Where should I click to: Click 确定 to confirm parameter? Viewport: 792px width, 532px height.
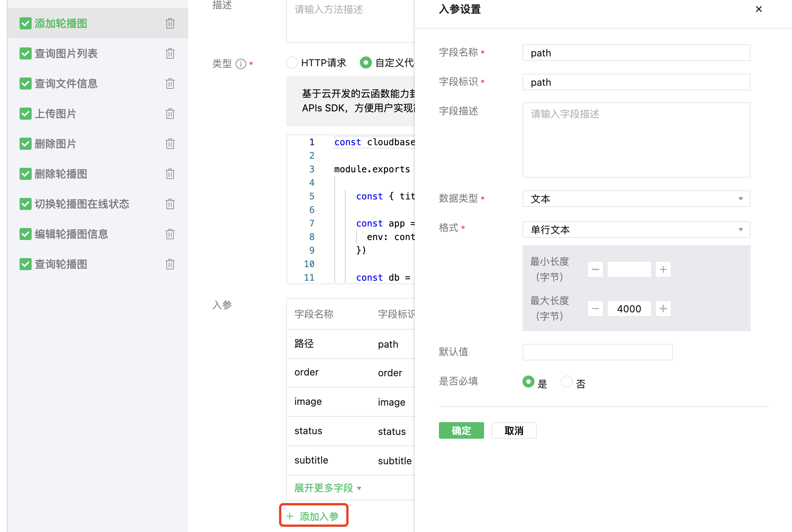(x=461, y=430)
